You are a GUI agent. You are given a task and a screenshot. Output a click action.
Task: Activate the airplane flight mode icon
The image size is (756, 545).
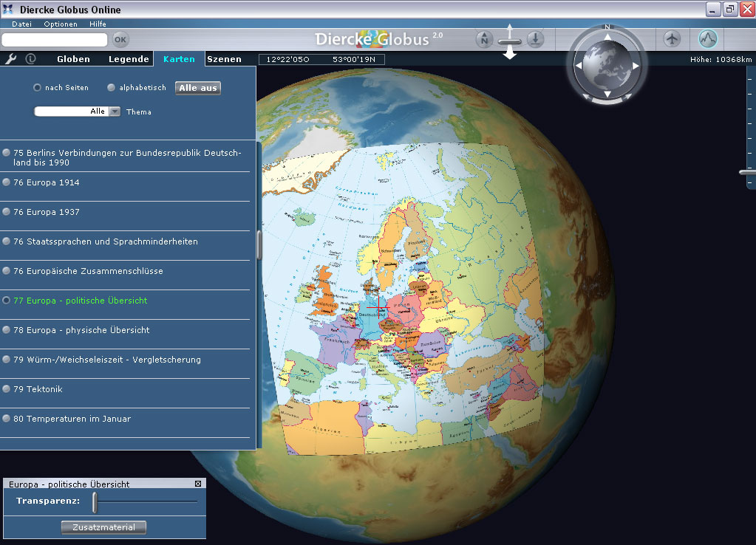pos(672,38)
